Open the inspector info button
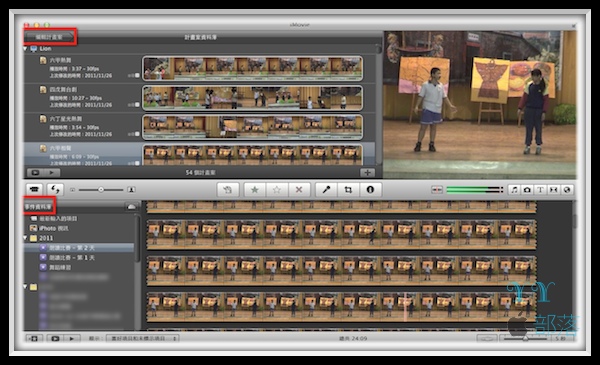 (370, 189)
